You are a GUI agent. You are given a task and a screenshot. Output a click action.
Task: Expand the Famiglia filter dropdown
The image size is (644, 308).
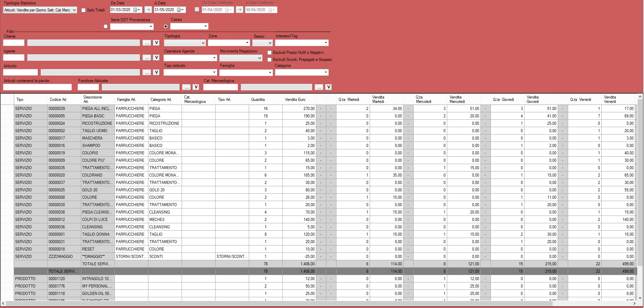click(x=270, y=73)
